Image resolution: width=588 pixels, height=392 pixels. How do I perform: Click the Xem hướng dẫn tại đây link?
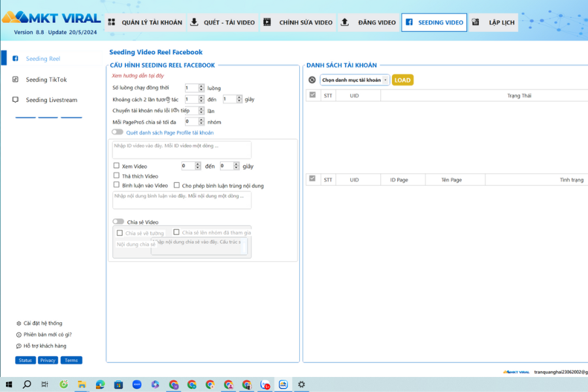pos(138,76)
